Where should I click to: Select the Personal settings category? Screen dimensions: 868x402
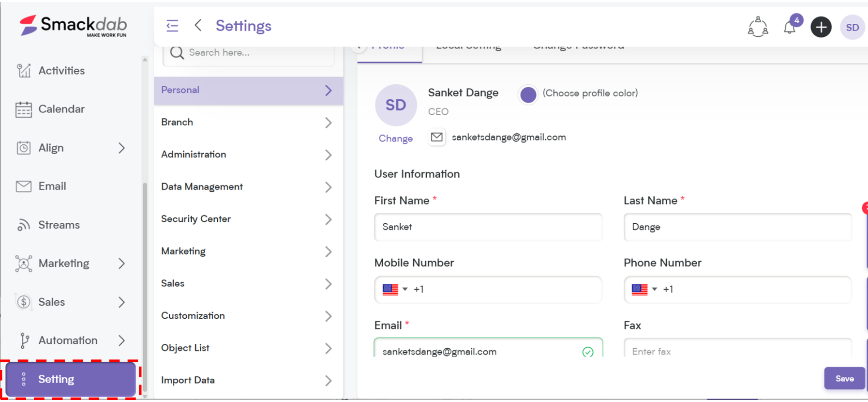click(248, 91)
